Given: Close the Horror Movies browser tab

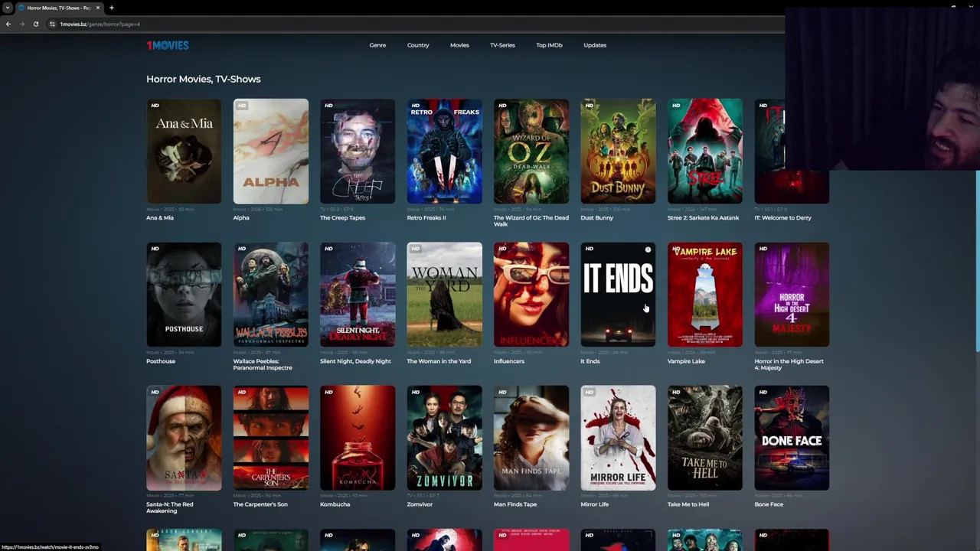Looking at the screenshot, I should coord(97,8).
